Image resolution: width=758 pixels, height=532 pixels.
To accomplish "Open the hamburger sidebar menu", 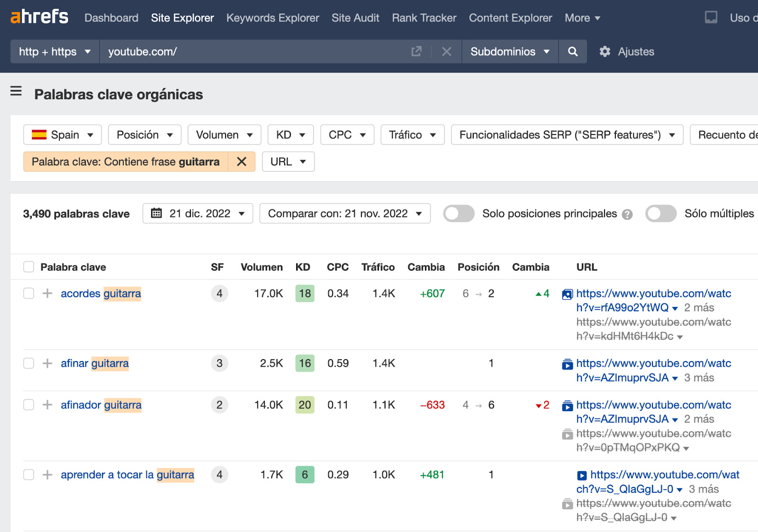I will pyautogui.click(x=16, y=91).
